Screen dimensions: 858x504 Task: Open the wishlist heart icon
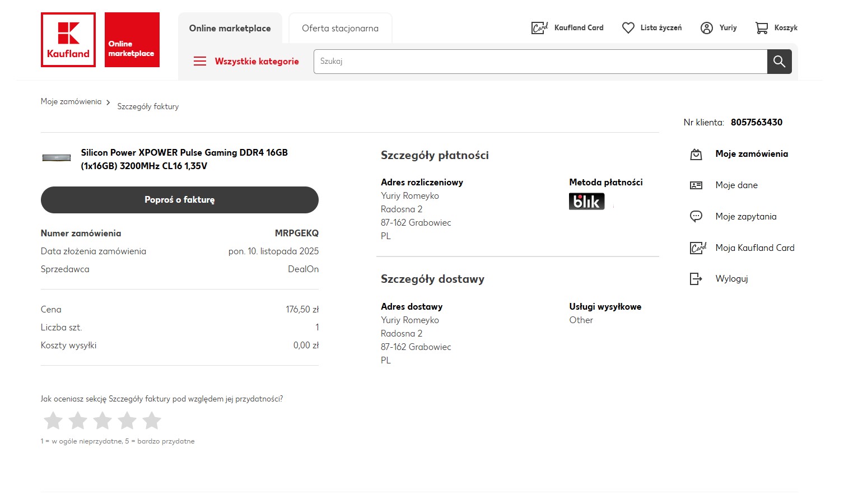point(628,28)
